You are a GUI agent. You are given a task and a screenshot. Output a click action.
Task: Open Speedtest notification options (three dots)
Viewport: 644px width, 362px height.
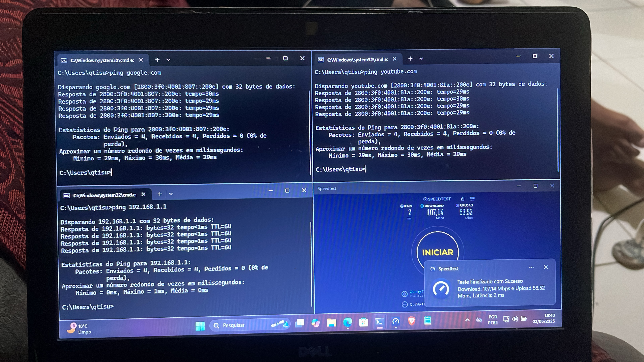click(531, 267)
